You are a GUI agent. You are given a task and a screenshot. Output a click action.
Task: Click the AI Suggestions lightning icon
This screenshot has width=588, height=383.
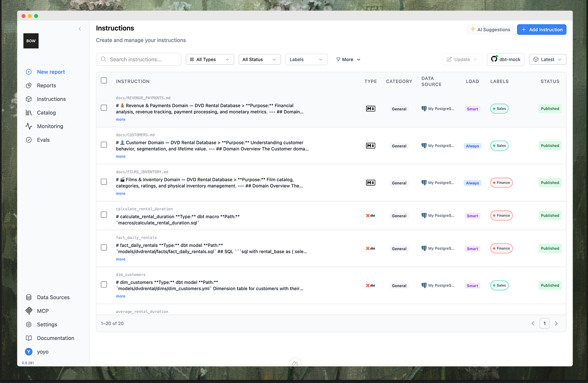[473, 29]
